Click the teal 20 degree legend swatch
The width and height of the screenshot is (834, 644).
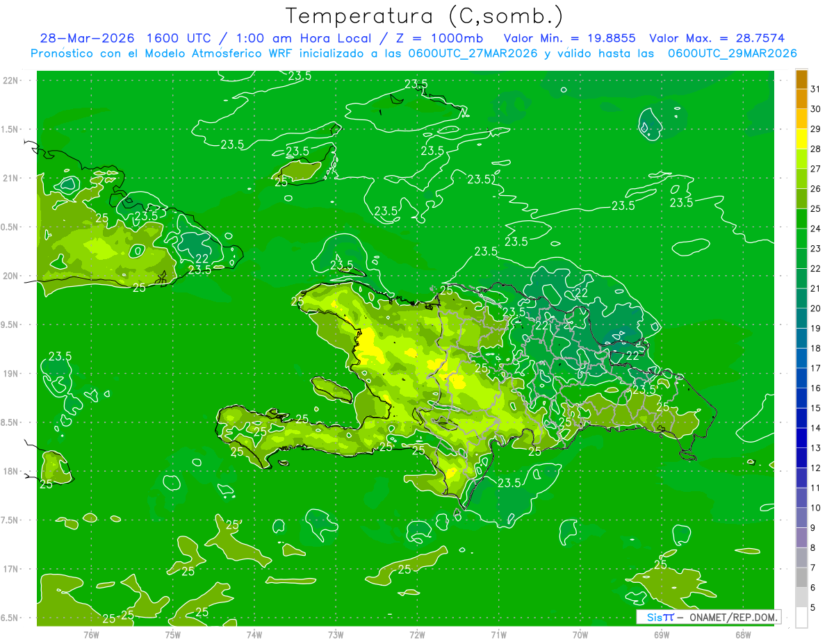click(801, 299)
